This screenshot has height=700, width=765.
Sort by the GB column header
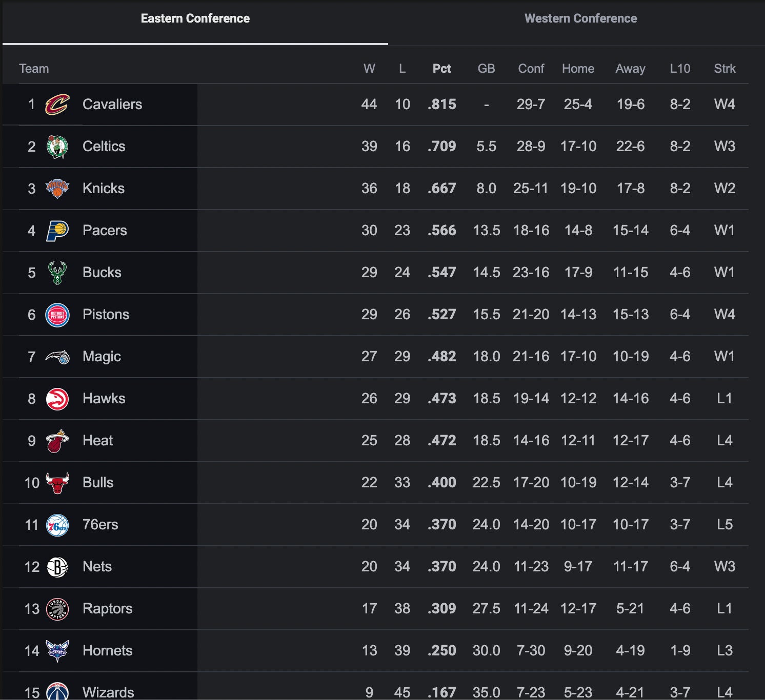[x=486, y=69]
